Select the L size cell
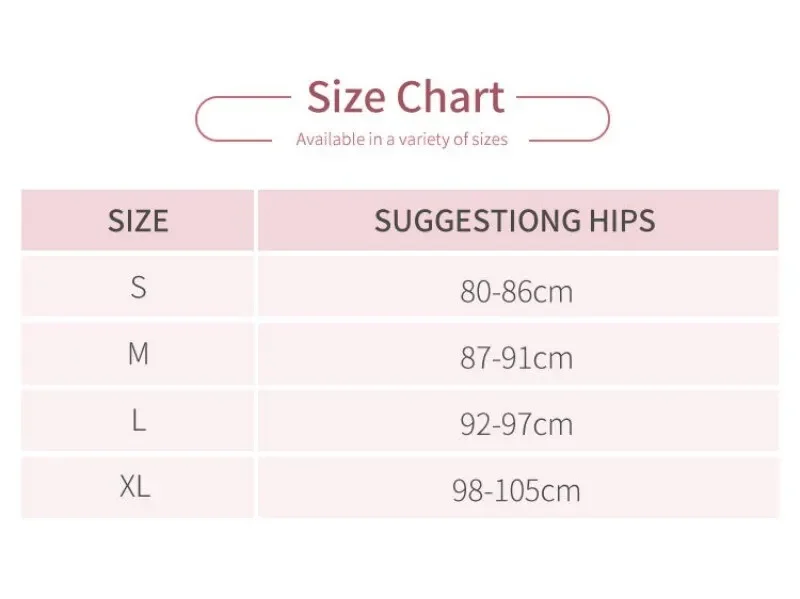Screen dimensions: 800x599 click(138, 421)
